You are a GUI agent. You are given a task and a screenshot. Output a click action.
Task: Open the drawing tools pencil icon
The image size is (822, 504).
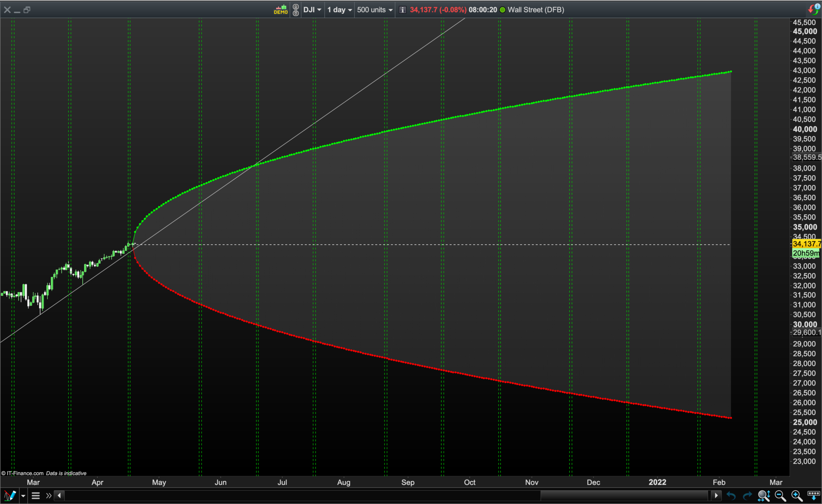click(10, 496)
